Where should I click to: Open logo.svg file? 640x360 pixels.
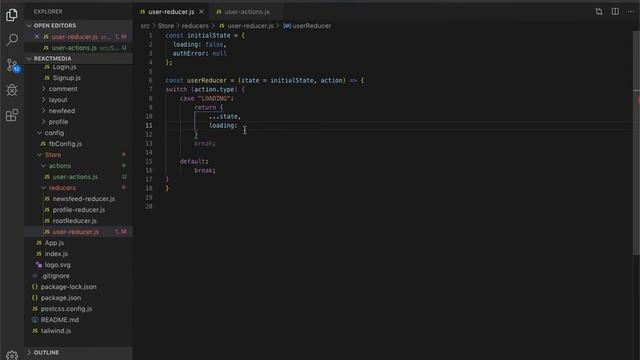pyautogui.click(x=57, y=265)
